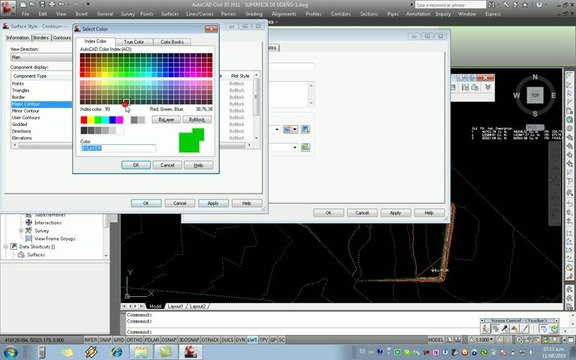Click Apply in the Surface Style dialog
576x360 pixels.
(x=213, y=203)
